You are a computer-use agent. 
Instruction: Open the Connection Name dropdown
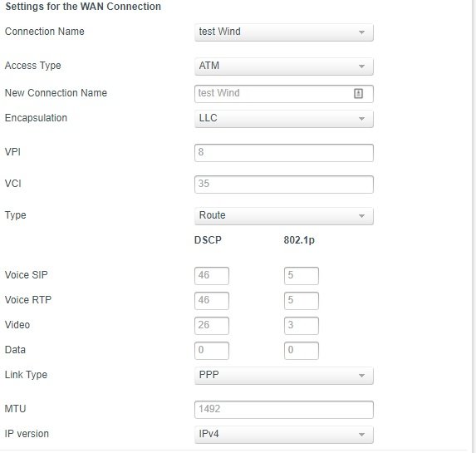[284, 32]
